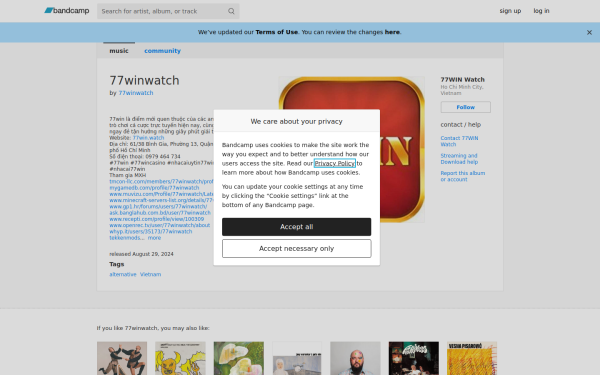Screen dimensions: 600x375
Task: Click the 77WIN Watch sidebar name
Action: [462, 80]
